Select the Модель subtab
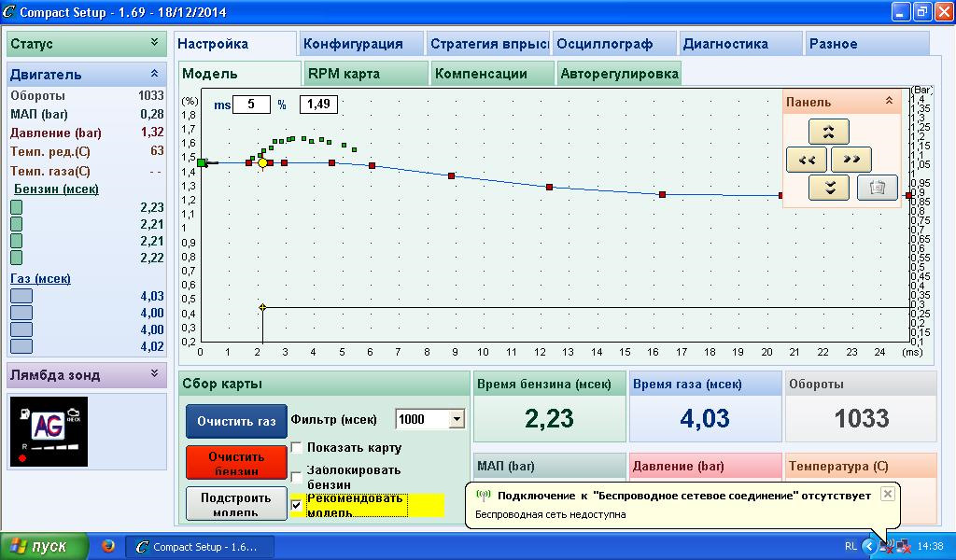The image size is (956, 560). (240, 74)
